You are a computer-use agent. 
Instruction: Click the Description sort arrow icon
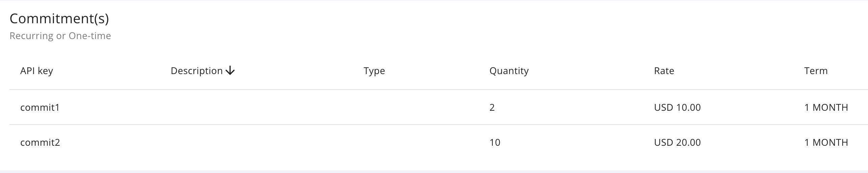pos(230,71)
